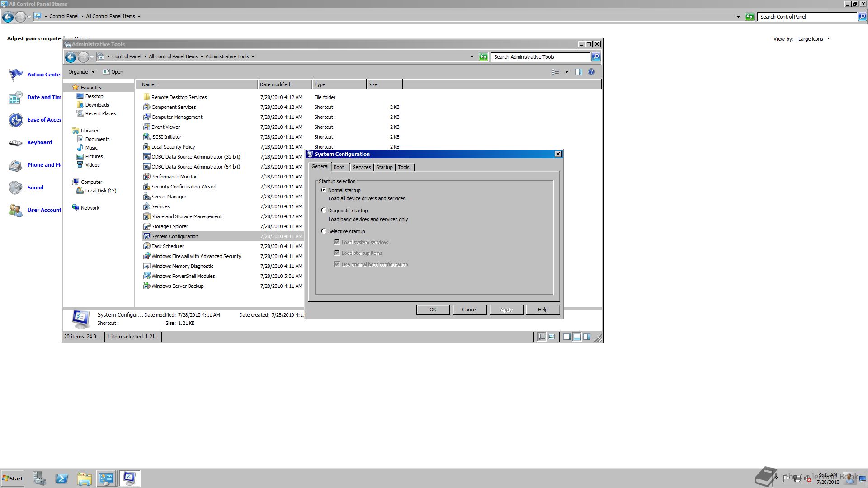Select Network in navigation pane
868x488 pixels.
90,208
